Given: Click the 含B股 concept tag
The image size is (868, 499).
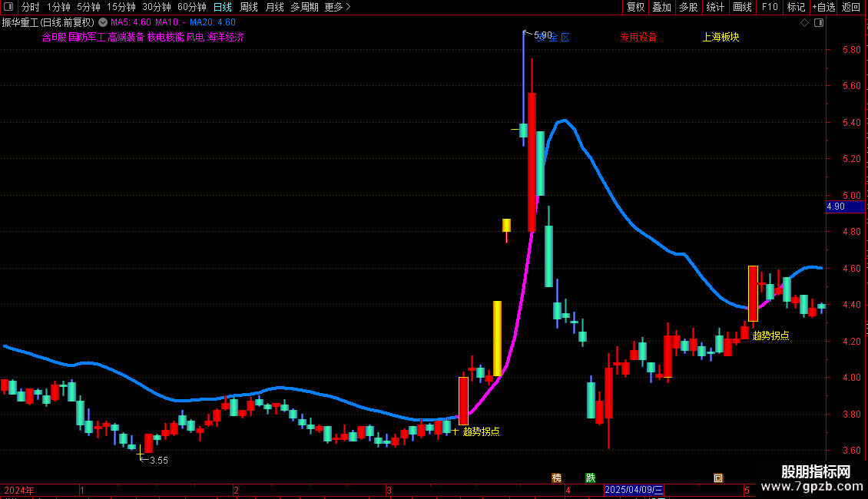Looking at the screenshot, I should pyautogui.click(x=54, y=37).
